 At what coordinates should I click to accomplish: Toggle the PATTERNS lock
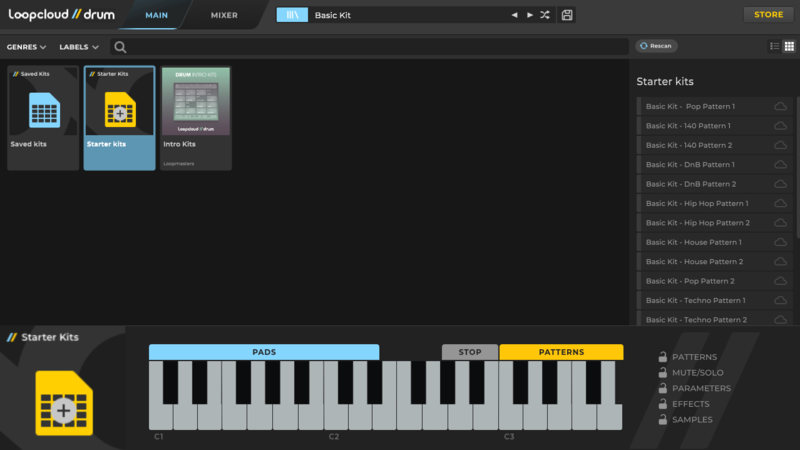click(662, 357)
